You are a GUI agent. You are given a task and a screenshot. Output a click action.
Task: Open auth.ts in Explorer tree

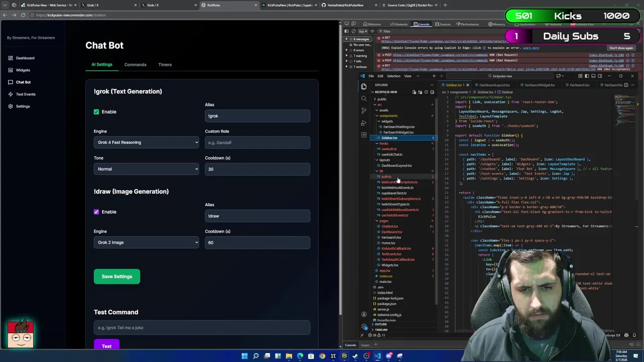point(386,176)
